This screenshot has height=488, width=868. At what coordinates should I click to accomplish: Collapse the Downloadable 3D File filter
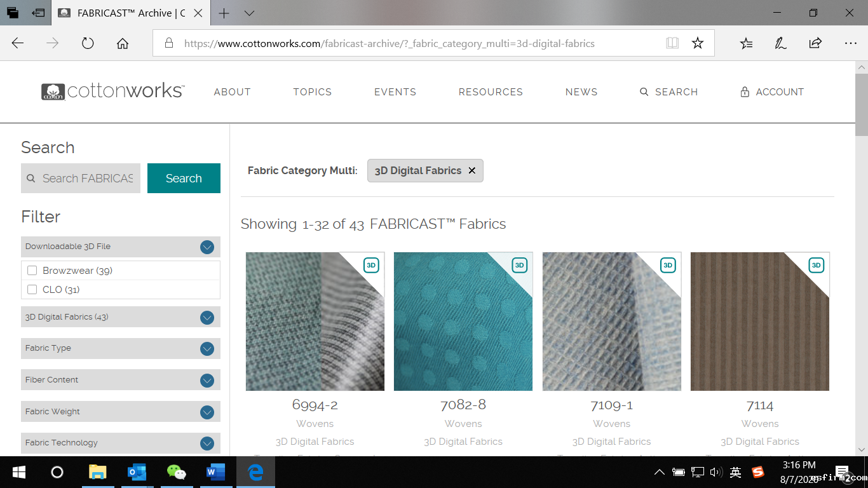pos(207,247)
